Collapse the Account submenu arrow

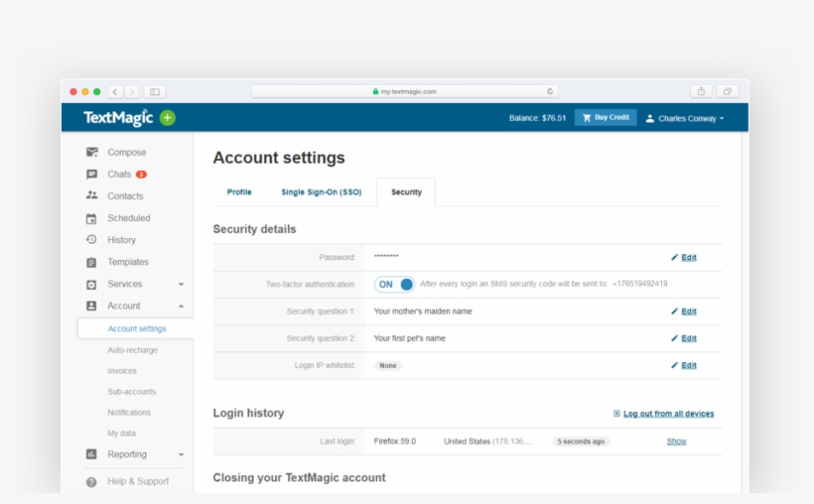tap(182, 307)
